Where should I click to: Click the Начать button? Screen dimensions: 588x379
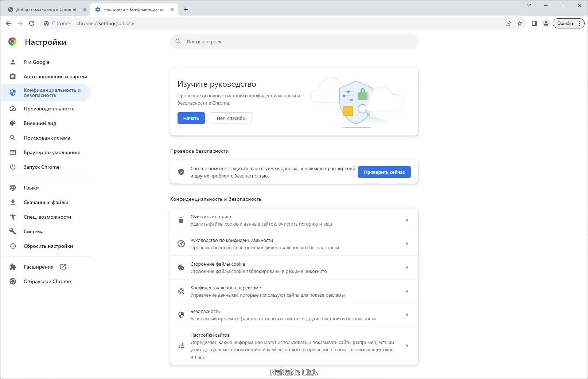point(191,118)
